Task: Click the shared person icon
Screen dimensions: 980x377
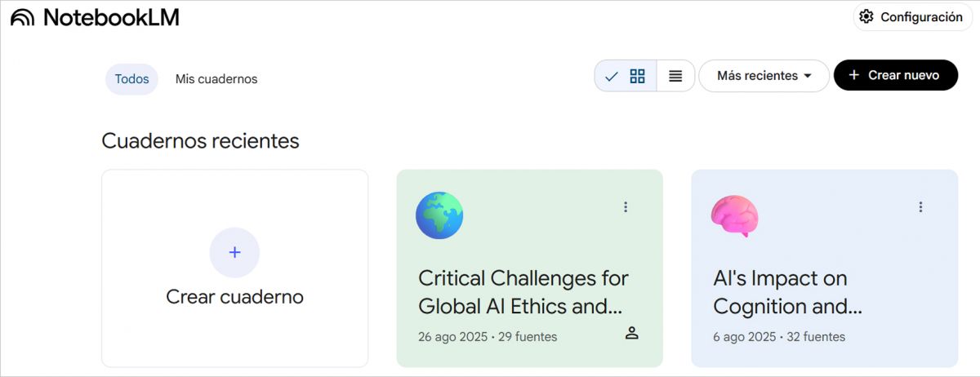Action: [631, 333]
